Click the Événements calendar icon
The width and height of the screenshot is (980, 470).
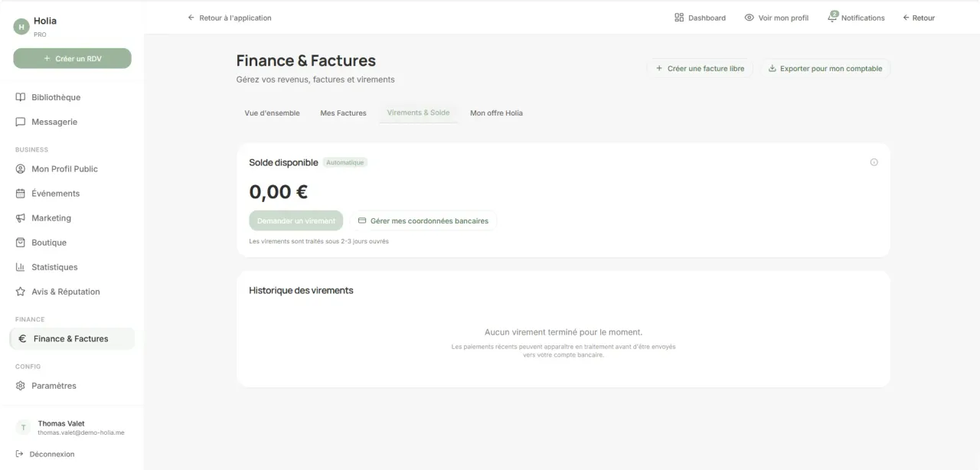21,194
